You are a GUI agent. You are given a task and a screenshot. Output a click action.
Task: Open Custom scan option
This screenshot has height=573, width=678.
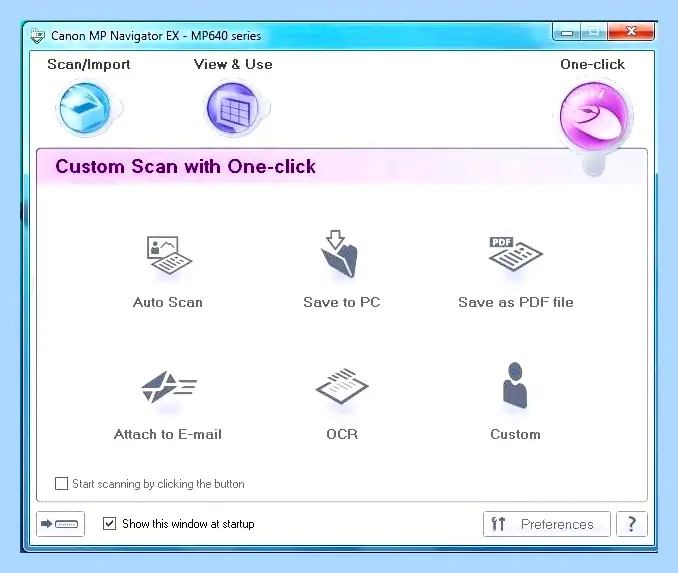tap(515, 401)
